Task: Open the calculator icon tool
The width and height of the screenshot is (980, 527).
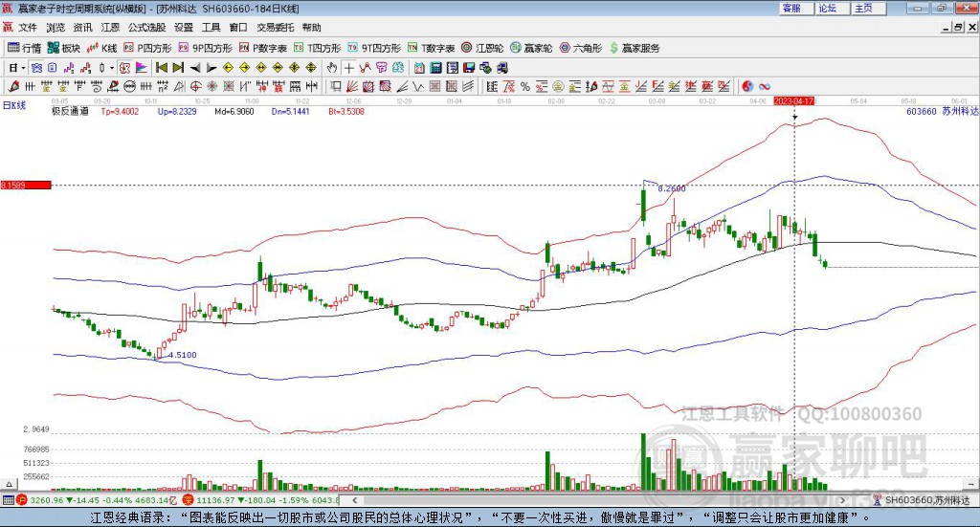Action: pos(436,68)
